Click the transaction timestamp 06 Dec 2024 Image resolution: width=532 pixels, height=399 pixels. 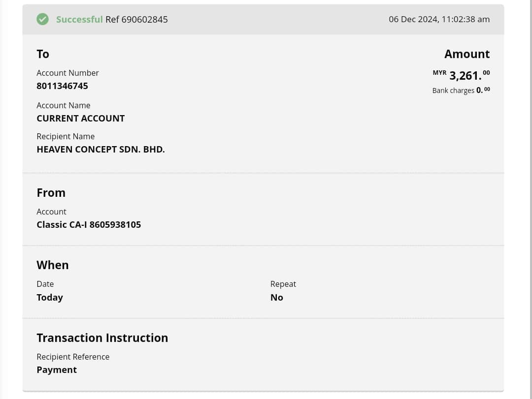439,19
